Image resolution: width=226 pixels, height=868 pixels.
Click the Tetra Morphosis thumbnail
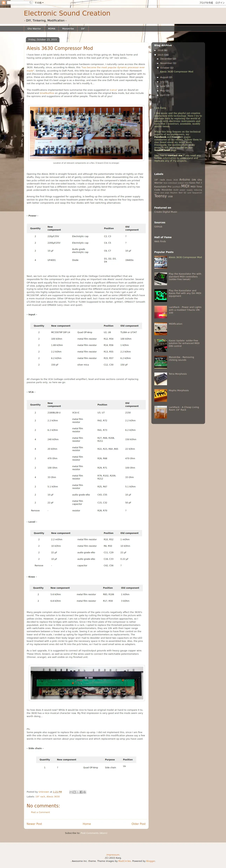pyautogui.click(x=161, y=379)
